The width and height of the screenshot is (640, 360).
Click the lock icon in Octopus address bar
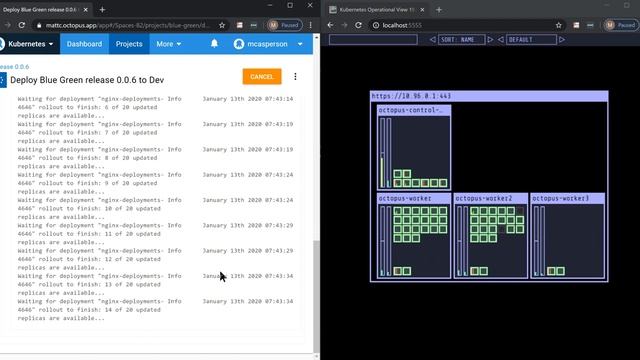(39, 25)
